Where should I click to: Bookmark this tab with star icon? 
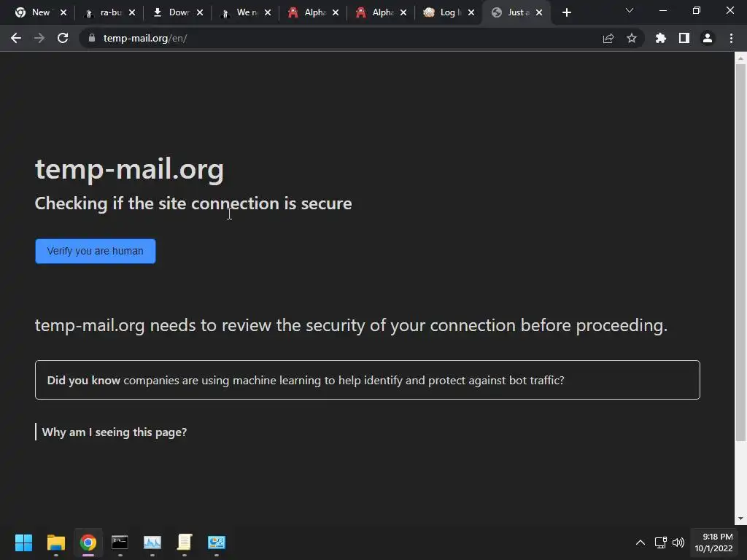coord(632,38)
